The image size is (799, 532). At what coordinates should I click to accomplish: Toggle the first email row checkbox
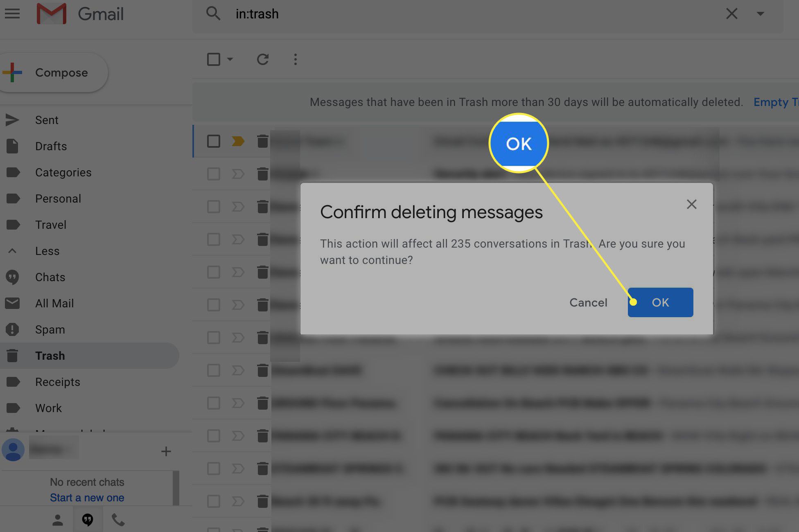[x=213, y=139]
